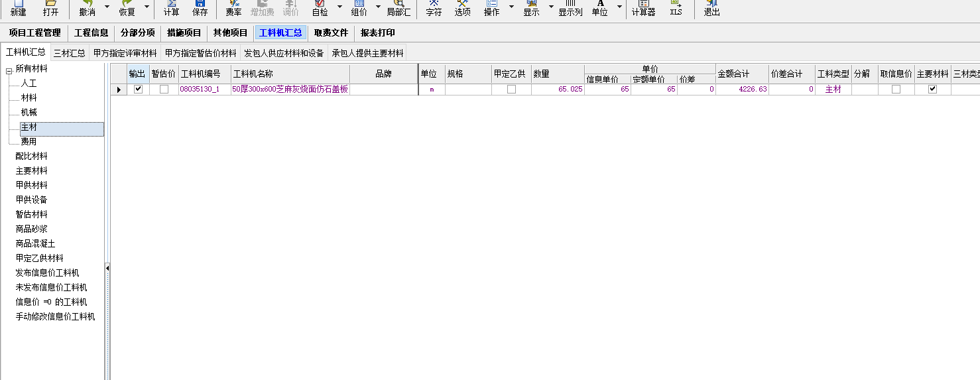This screenshot has height=380, width=980.
Task: Click the 单位 (Unit) toolbar button
Action: 600,9
